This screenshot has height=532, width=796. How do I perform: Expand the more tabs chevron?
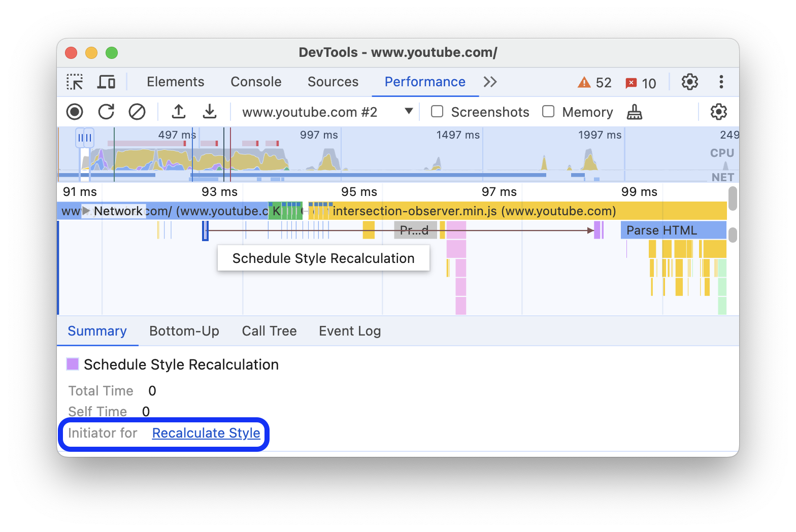click(490, 82)
